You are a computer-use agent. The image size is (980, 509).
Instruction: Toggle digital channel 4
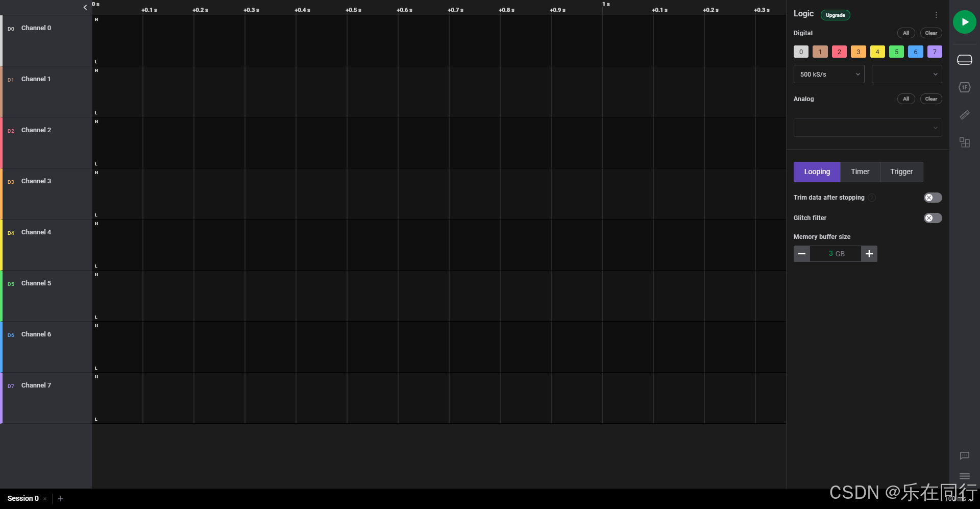pyautogui.click(x=877, y=52)
